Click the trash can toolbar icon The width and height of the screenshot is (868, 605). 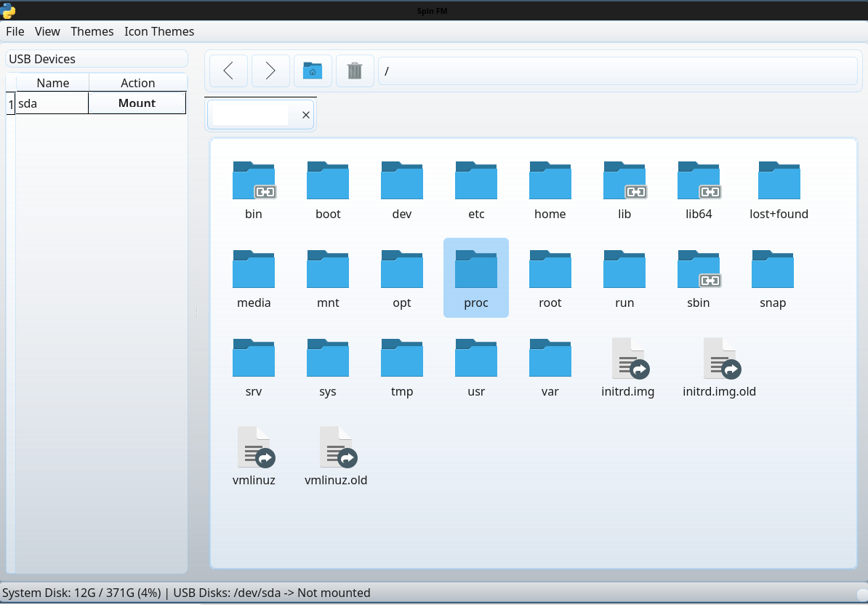pyautogui.click(x=355, y=71)
